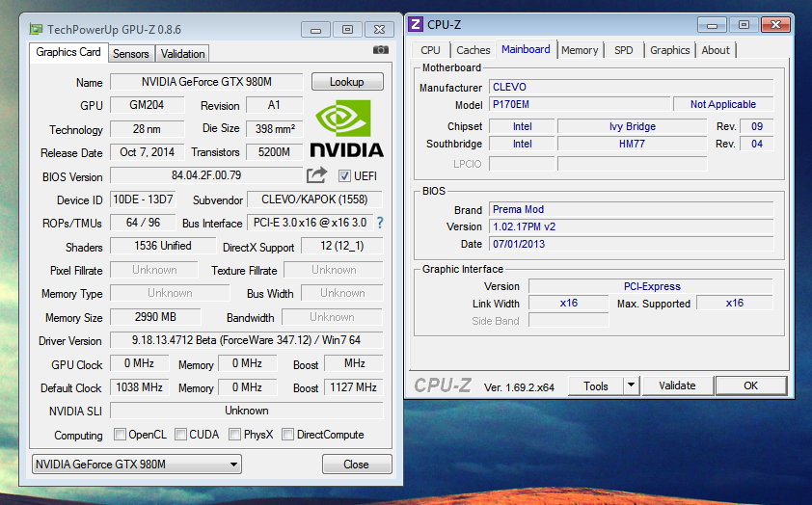812x505 pixels.
Task: Click the NVIDIA logo in GPU-Z
Action: click(346, 128)
